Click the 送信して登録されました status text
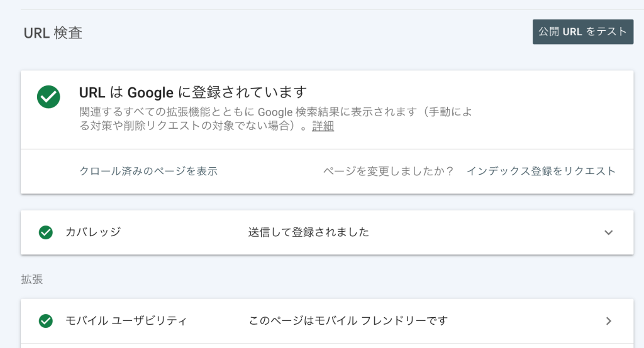The image size is (644, 348). click(308, 232)
